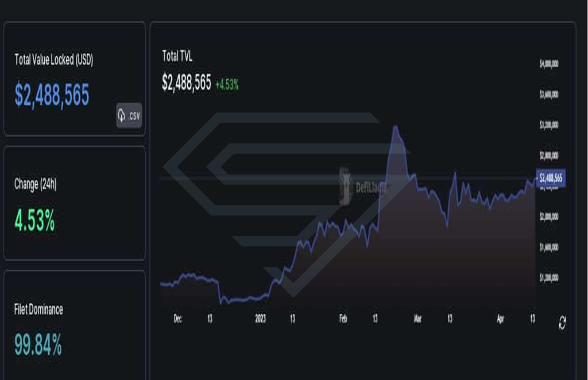
Task: Select the Filet Dominance label
Action: pos(38,309)
